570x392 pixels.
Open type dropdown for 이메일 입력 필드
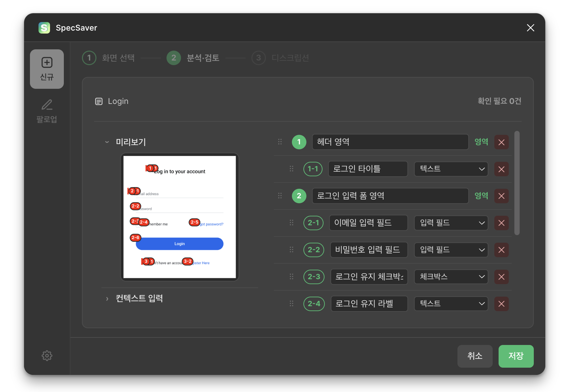451,223
